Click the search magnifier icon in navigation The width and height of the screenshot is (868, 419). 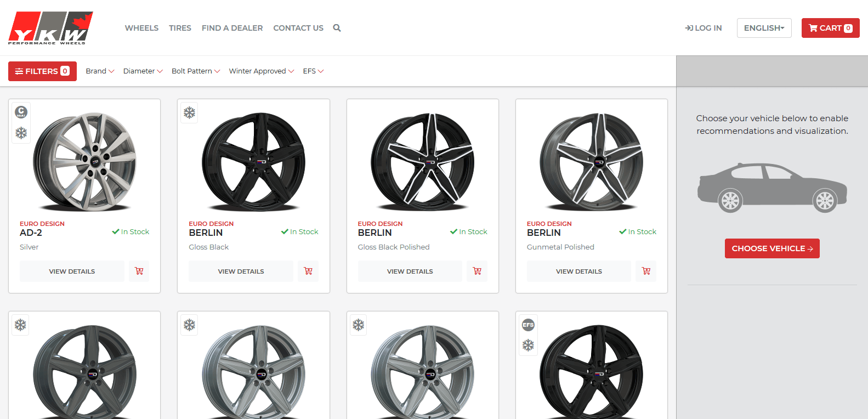tap(337, 28)
